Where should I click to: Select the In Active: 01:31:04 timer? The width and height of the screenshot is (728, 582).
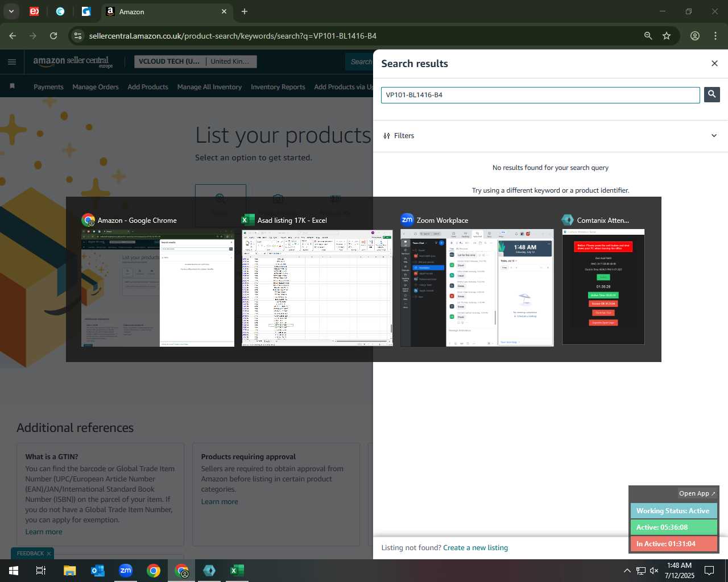pos(674,544)
